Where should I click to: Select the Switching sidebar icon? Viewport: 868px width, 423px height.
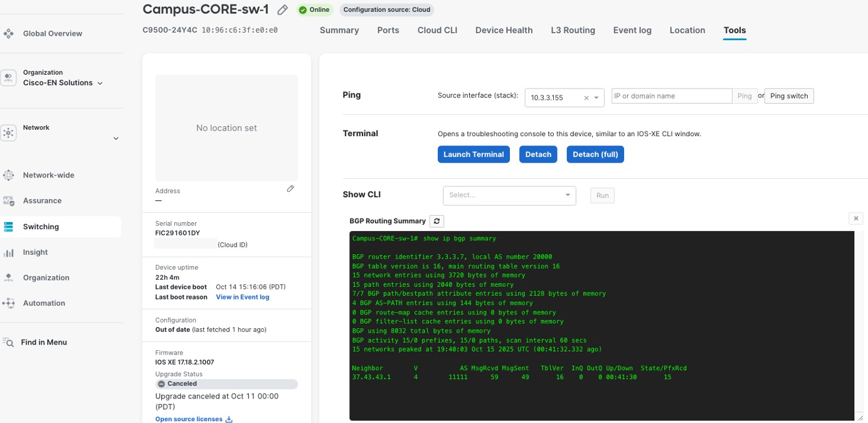coord(9,227)
